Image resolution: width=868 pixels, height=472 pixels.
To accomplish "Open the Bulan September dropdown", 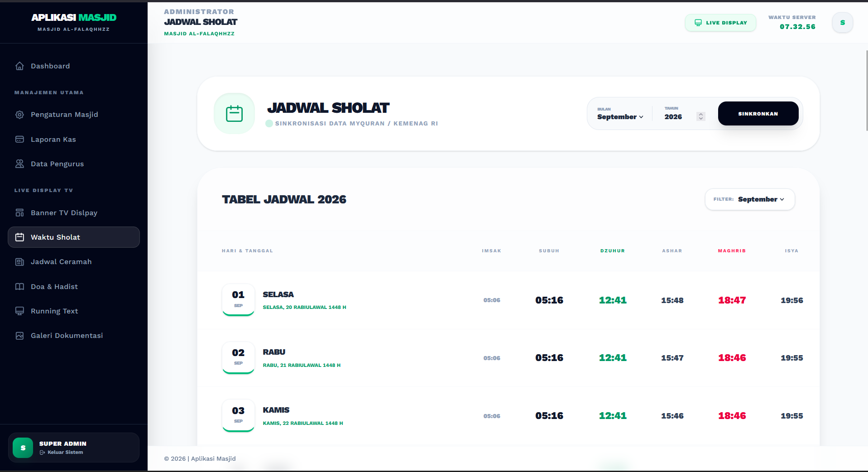I will click(620, 117).
